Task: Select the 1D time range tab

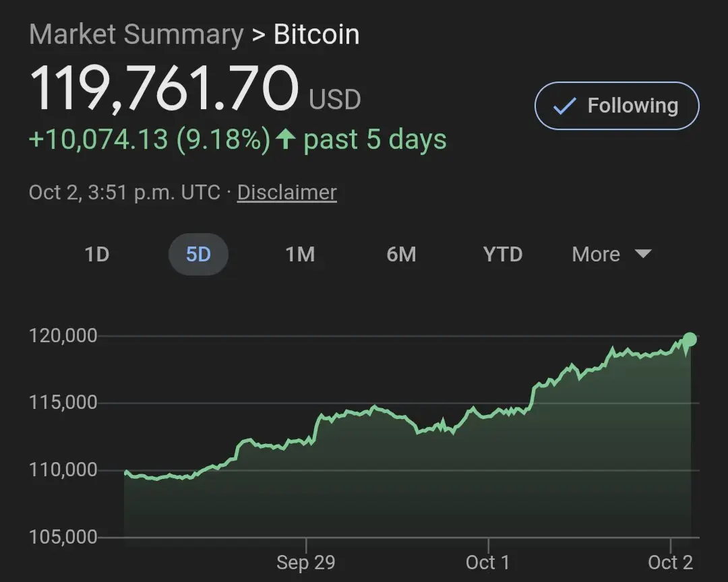Action: point(96,254)
